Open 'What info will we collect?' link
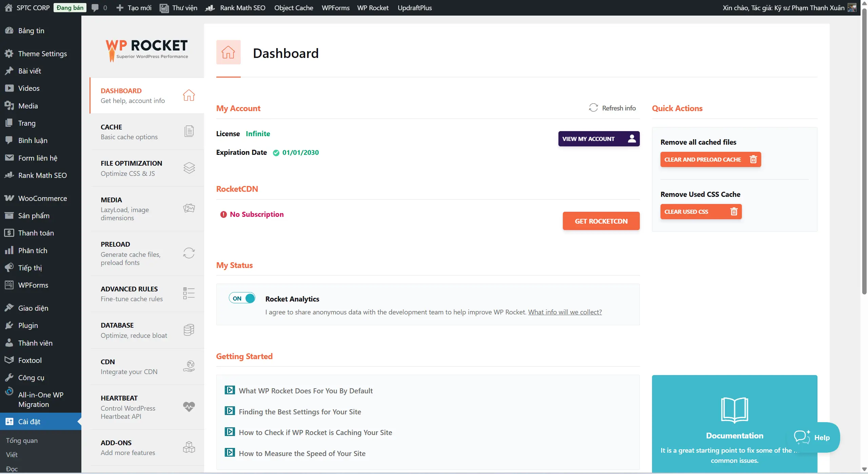The height and width of the screenshot is (474, 868). (x=565, y=312)
